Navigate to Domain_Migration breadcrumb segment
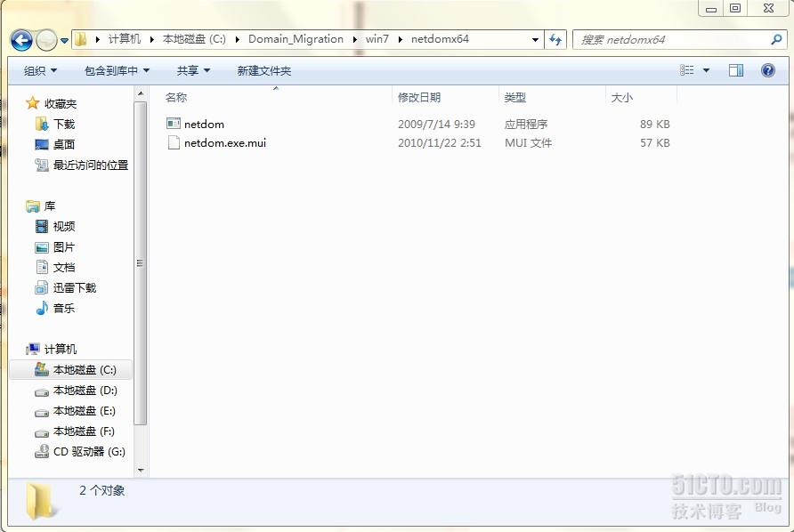 [296, 39]
